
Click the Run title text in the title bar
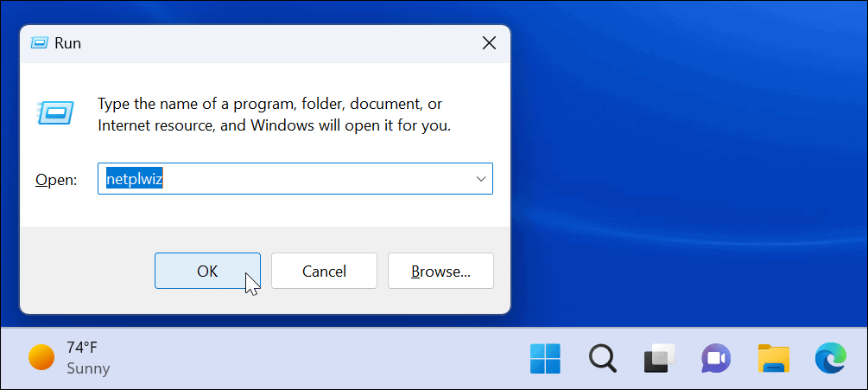(67, 42)
